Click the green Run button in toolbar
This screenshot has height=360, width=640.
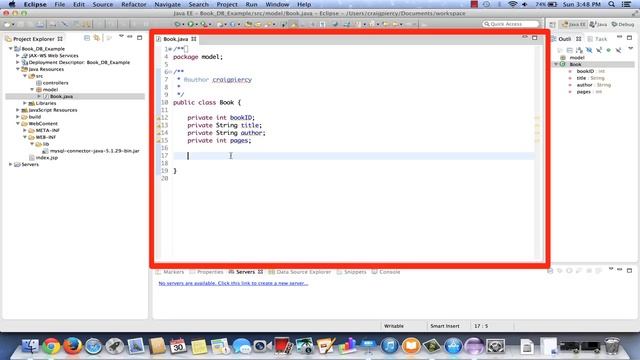190,24
